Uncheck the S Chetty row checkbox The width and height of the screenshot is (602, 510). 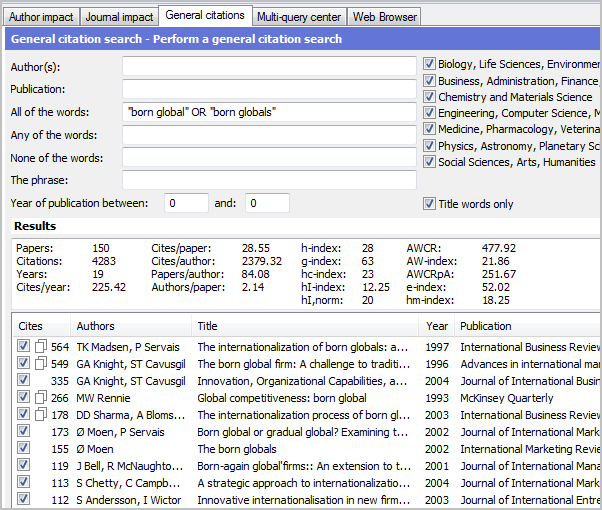pos(23,482)
